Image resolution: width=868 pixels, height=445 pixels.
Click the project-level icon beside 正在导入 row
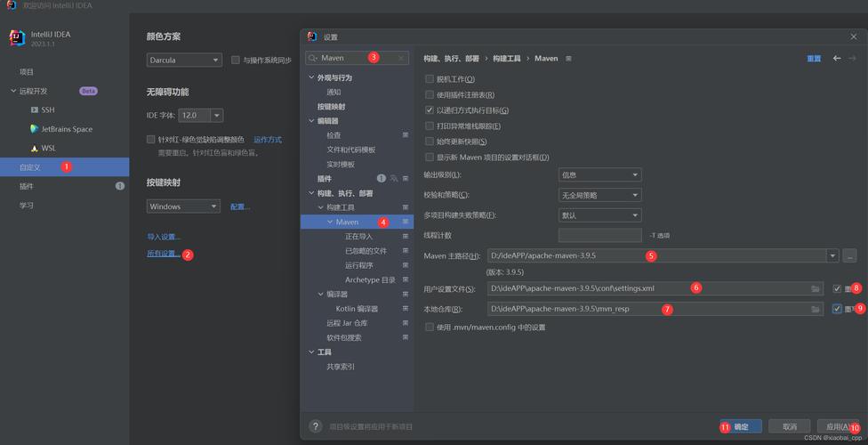tap(406, 236)
